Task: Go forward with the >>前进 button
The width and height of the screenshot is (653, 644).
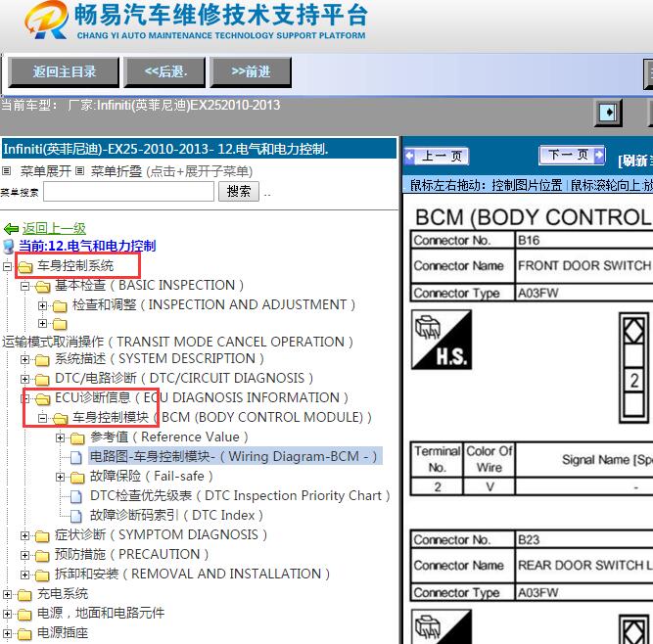Action: coord(251,72)
